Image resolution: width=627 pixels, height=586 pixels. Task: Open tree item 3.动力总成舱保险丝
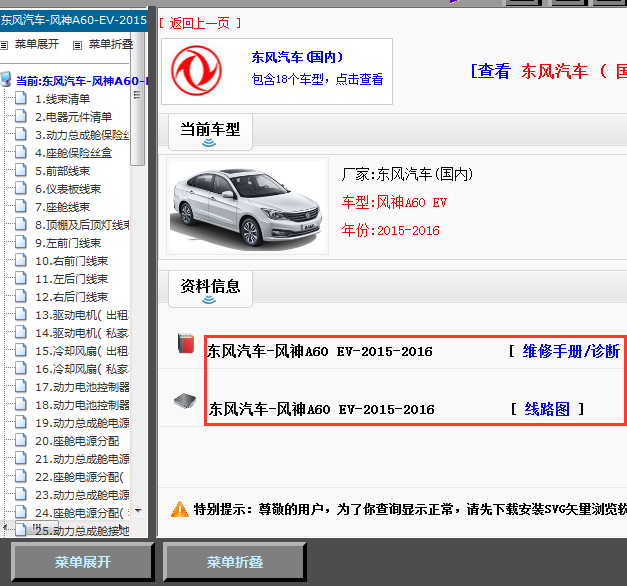click(82, 135)
